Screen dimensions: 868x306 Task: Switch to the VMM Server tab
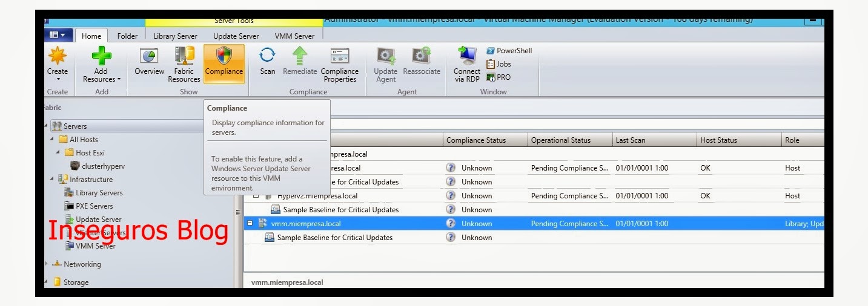point(294,36)
